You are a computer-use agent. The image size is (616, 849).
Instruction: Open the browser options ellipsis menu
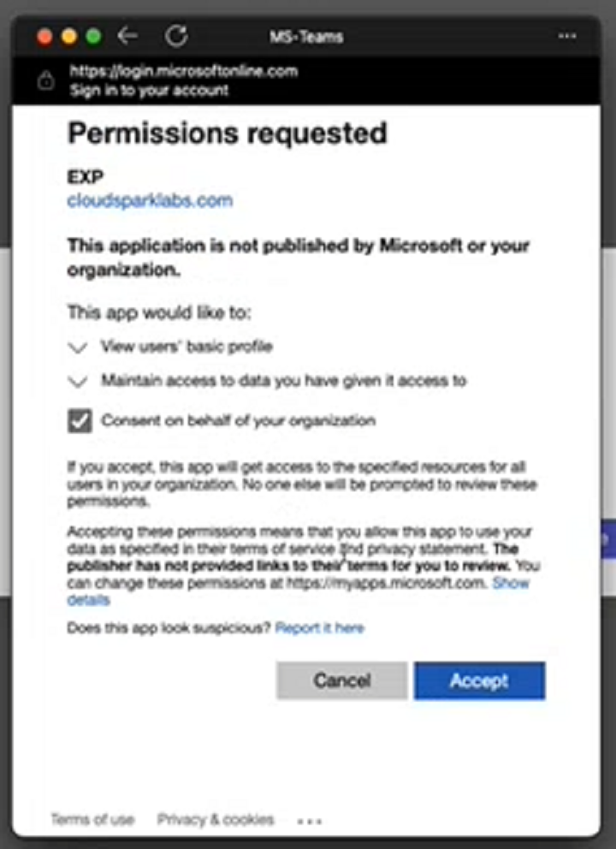(x=567, y=37)
